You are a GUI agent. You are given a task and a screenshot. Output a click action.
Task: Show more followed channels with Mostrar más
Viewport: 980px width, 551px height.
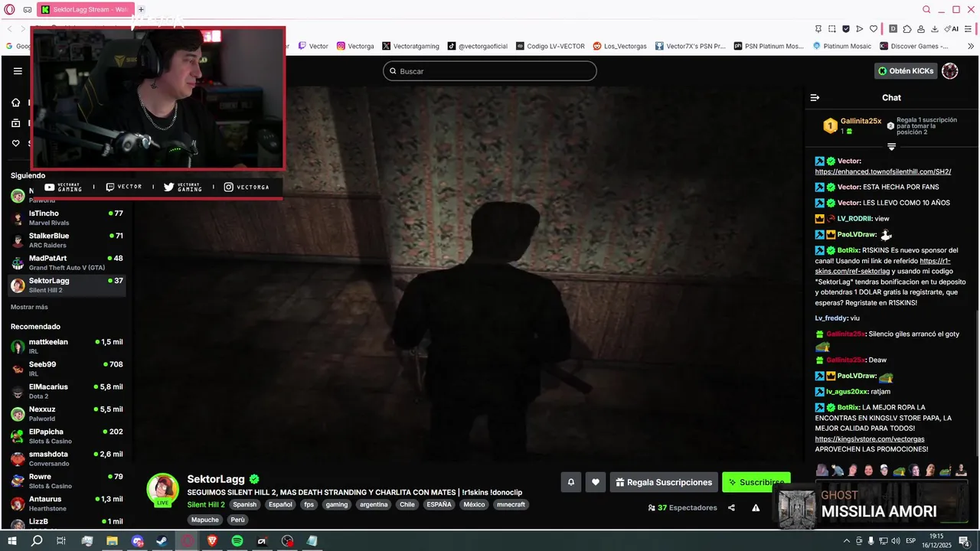point(29,307)
